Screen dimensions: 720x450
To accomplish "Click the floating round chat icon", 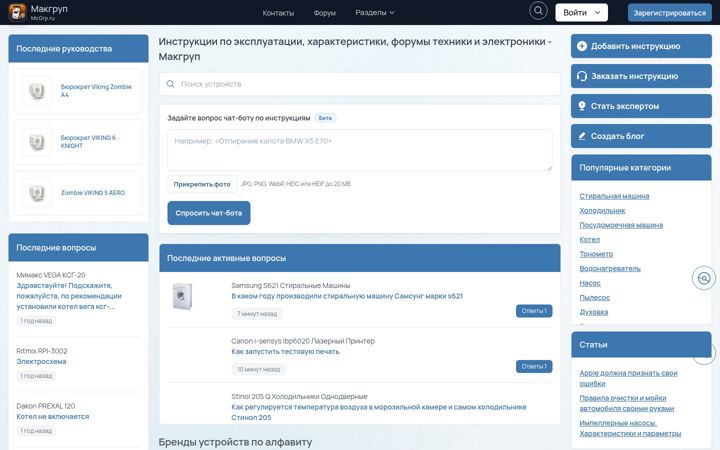I will click(x=704, y=278).
